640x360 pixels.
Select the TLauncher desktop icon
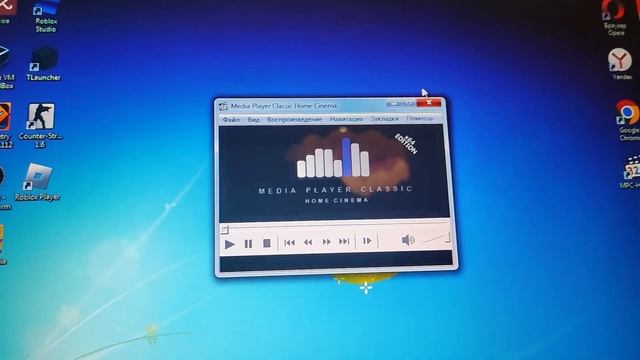[44, 64]
